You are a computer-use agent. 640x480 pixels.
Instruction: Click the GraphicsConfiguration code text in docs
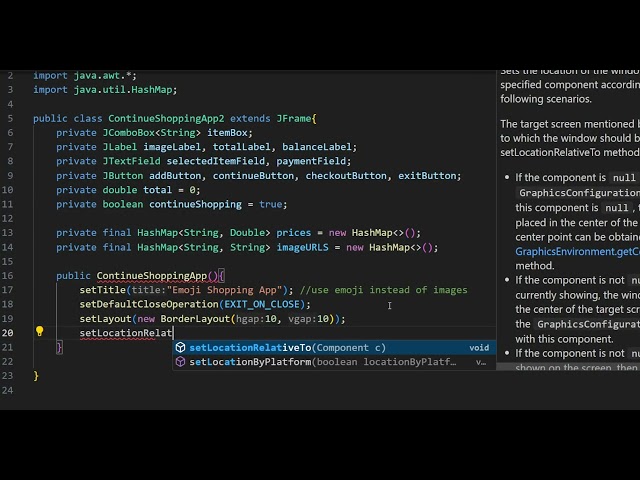coord(579,193)
